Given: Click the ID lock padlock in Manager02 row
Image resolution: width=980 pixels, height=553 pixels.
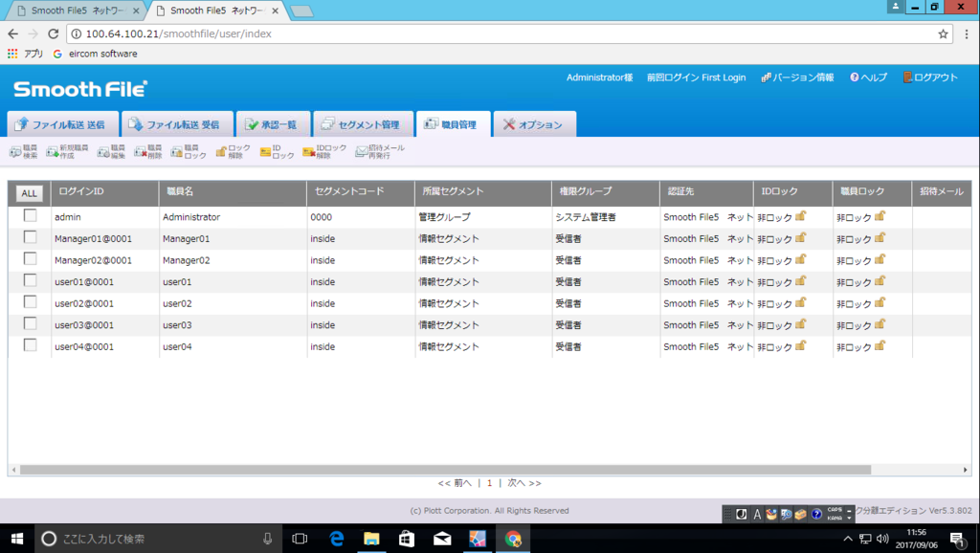Looking at the screenshot, I should pos(801,259).
